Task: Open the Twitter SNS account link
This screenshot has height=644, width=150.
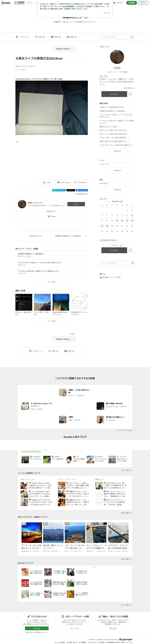Action: click(52, 216)
